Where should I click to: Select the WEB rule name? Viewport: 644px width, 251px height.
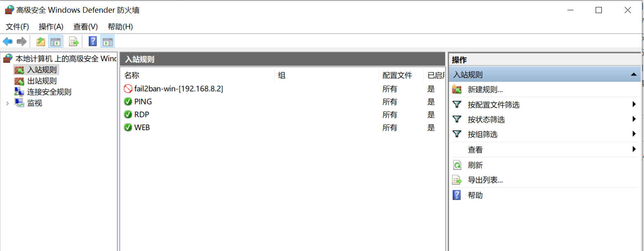click(142, 128)
